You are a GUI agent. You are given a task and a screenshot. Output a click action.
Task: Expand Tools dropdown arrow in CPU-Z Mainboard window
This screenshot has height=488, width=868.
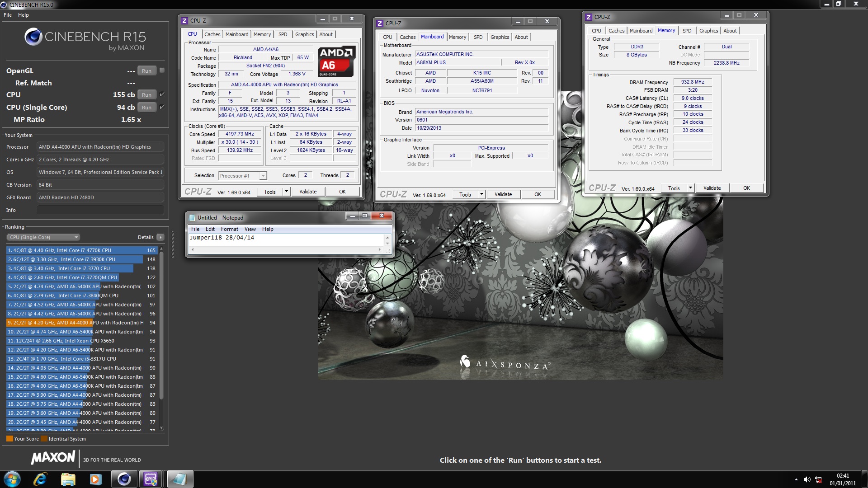(x=481, y=194)
